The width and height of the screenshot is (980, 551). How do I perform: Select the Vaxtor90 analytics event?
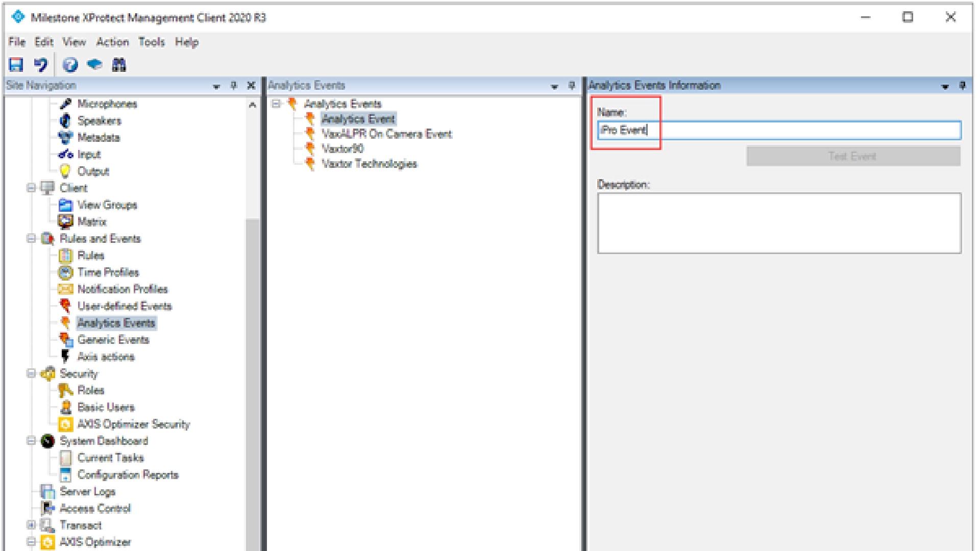pos(342,149)
